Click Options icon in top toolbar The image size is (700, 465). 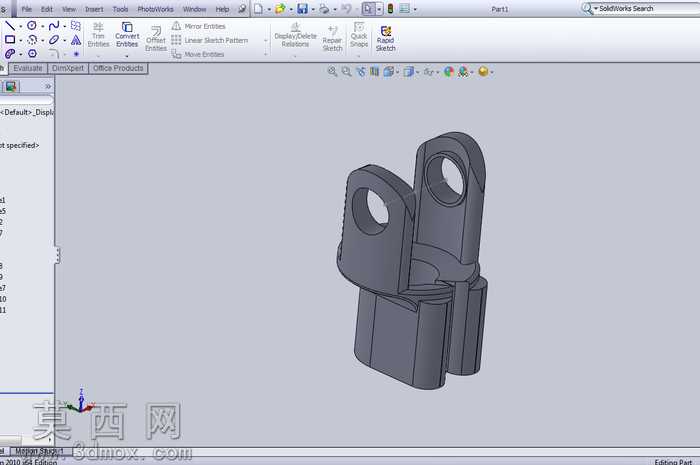click(404, 8)
